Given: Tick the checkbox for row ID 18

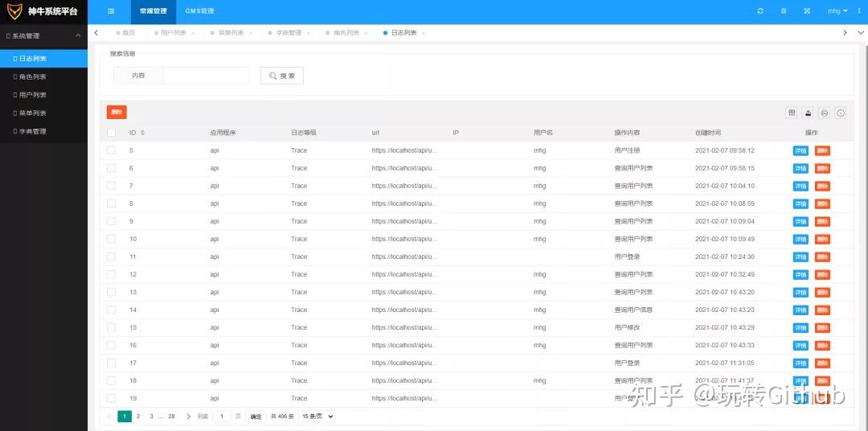Looking at the screenshot, I should pos(111,381).
